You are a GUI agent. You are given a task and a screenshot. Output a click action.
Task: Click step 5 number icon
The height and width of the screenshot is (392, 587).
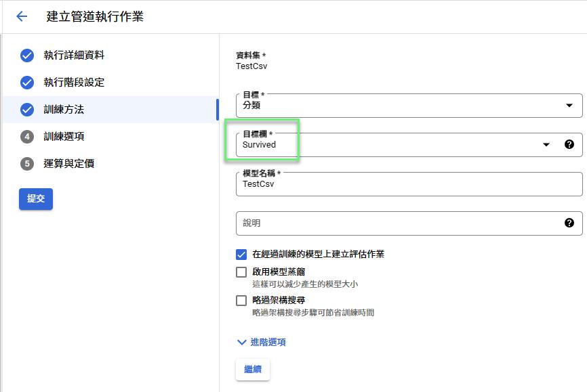click(27, 164)
